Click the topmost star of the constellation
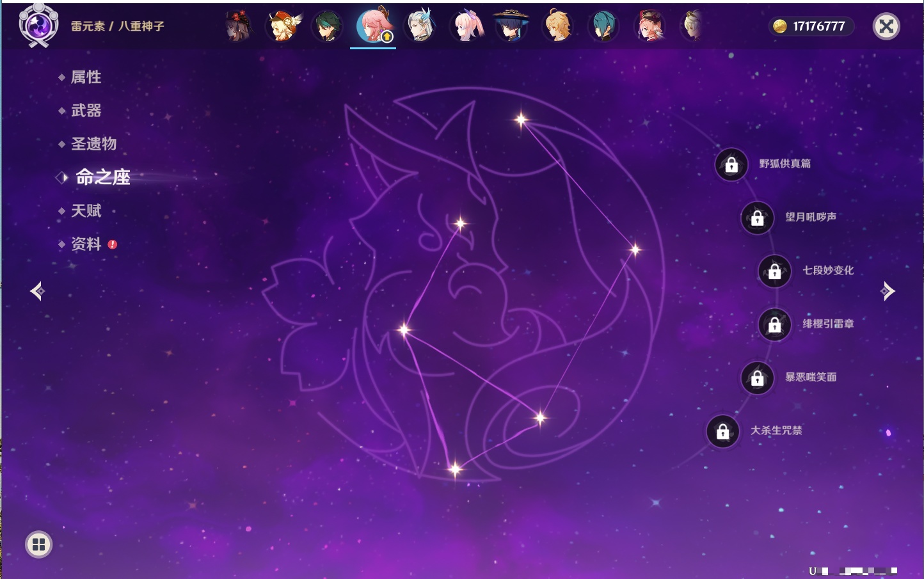The height and width of the screenshot is (579, 924). 521,119
